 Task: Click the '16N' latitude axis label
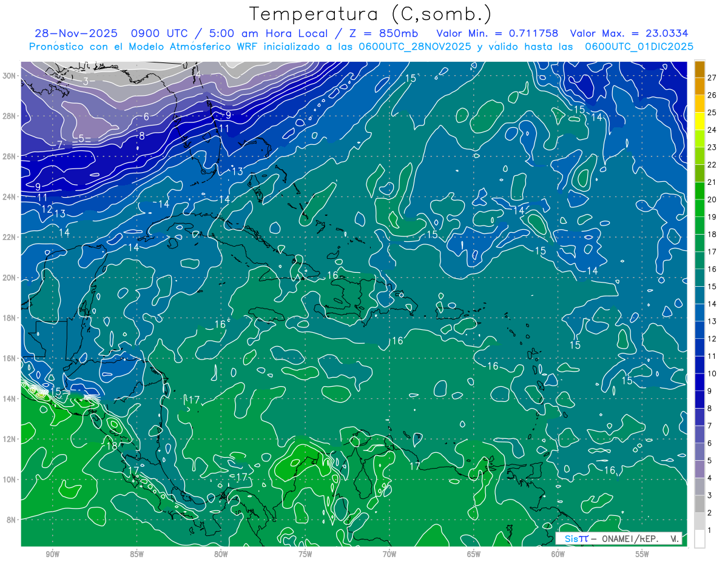click(10, 358)
